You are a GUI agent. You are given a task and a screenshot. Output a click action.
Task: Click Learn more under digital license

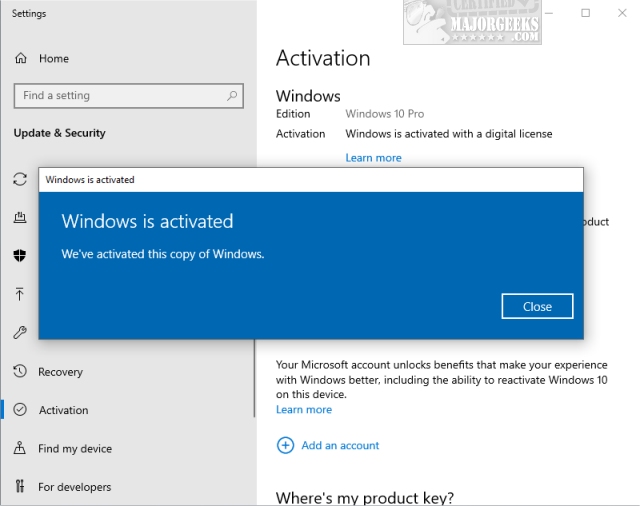pyautogui.click(x=373, y=158)
